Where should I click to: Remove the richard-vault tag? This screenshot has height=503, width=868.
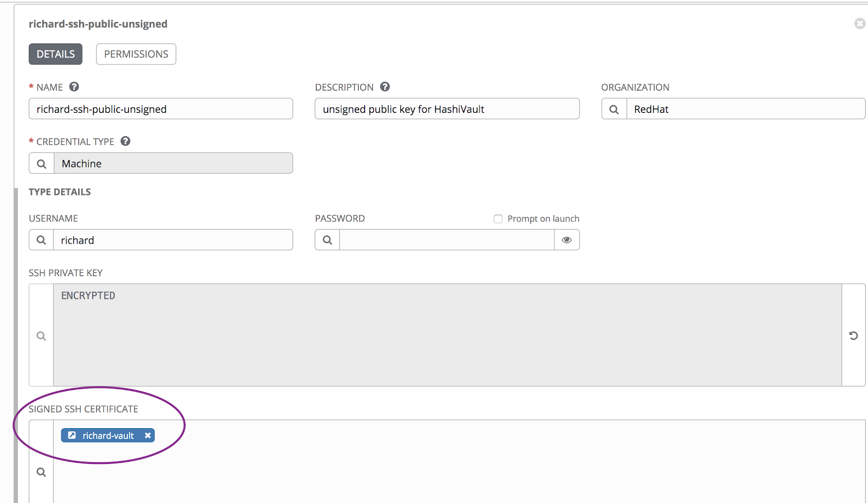point(148,435)
